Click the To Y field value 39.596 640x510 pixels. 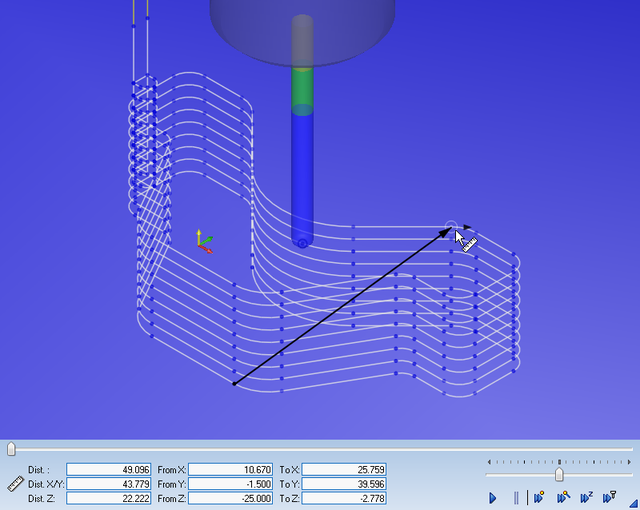click(344, 484)
